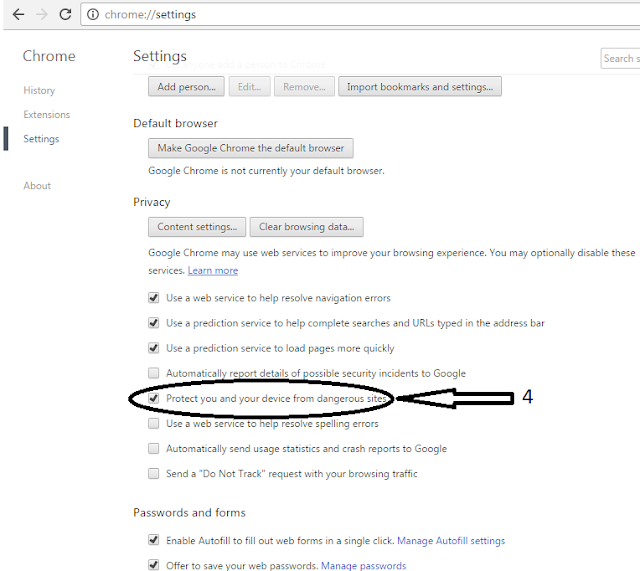The image size is (640, 571).
Task: Click the Privacy section heading
Action: point(151,202)
